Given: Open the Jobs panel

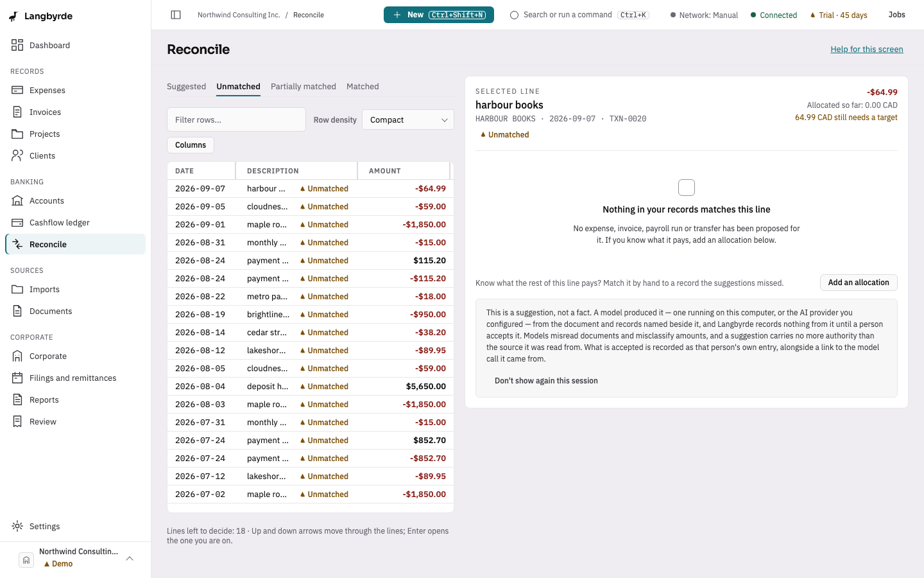Looking at the screenshot, I should click(897, 15).
